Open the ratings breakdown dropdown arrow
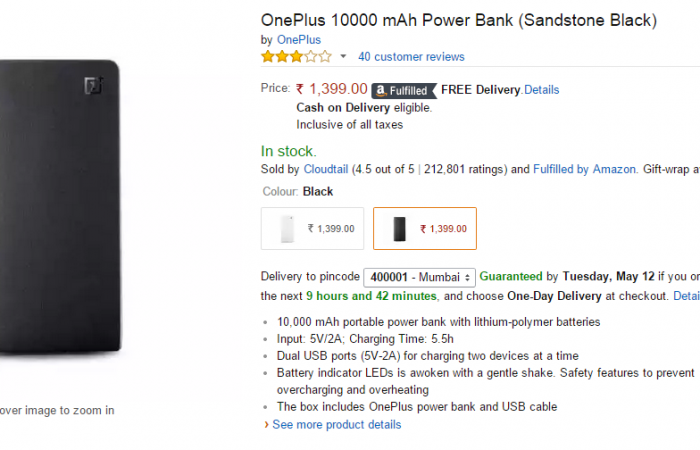 [x=344, y=57]
